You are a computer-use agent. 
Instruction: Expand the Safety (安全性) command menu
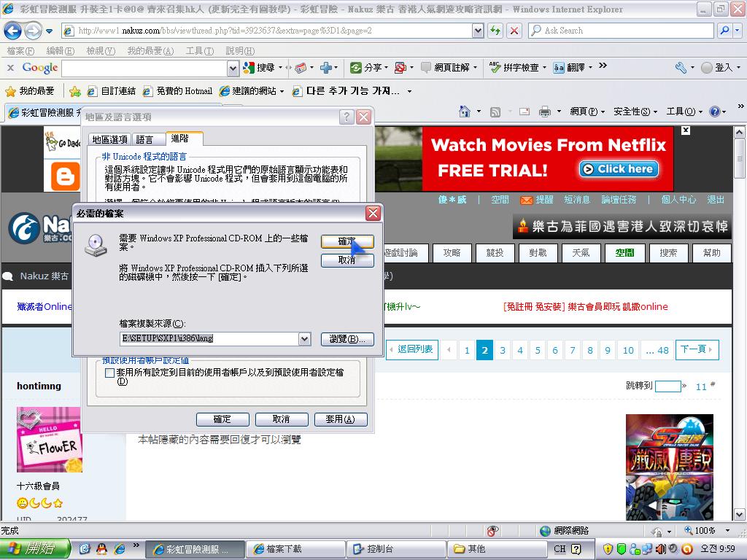(635, 112)
